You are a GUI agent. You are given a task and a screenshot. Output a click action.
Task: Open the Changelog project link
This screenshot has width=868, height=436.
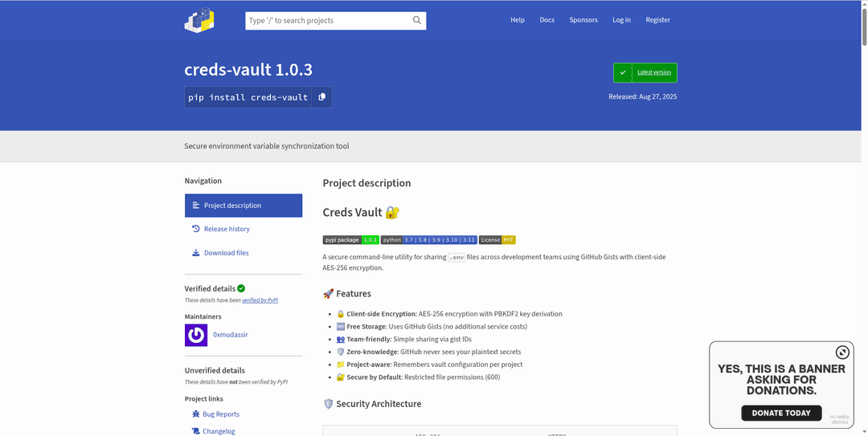219,431
